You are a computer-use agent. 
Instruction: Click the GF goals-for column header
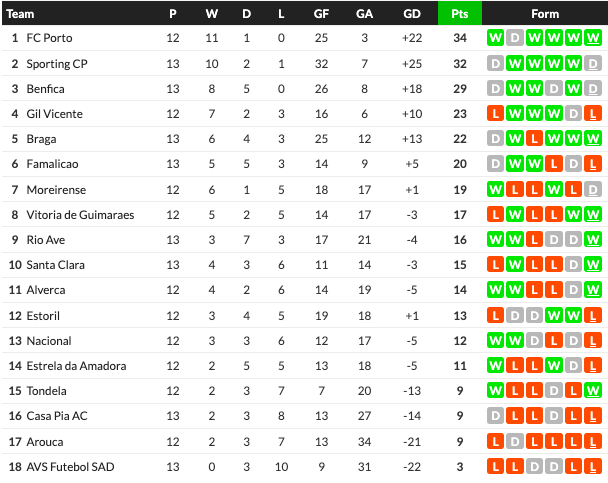point(321,14)
